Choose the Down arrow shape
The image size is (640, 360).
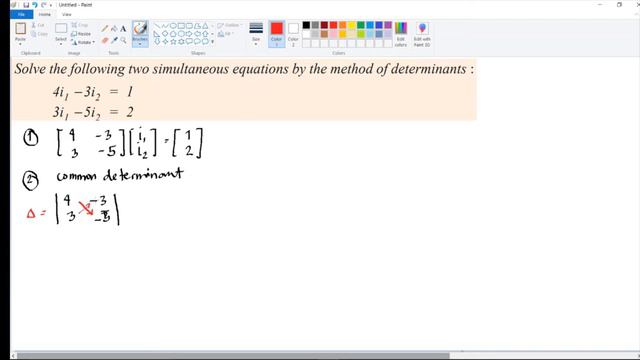pos(157,42)
